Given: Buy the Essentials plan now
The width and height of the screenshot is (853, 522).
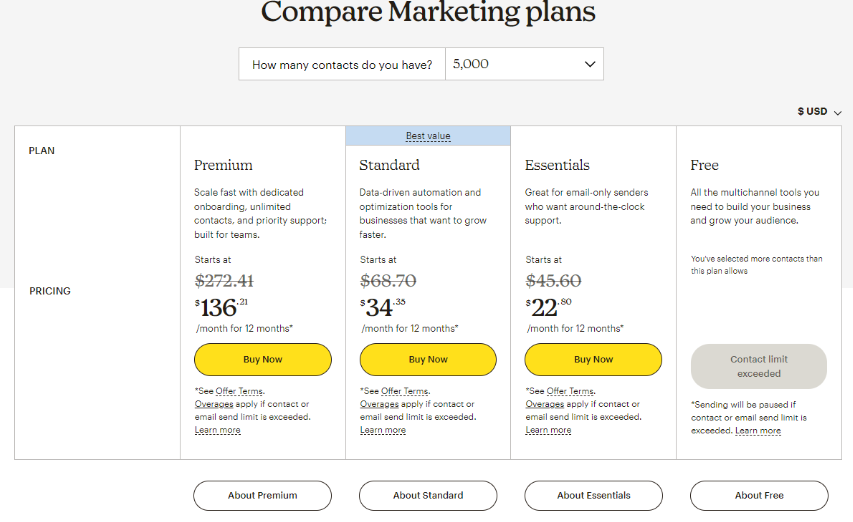Looking at the screenshot, I should click(594, 359).
